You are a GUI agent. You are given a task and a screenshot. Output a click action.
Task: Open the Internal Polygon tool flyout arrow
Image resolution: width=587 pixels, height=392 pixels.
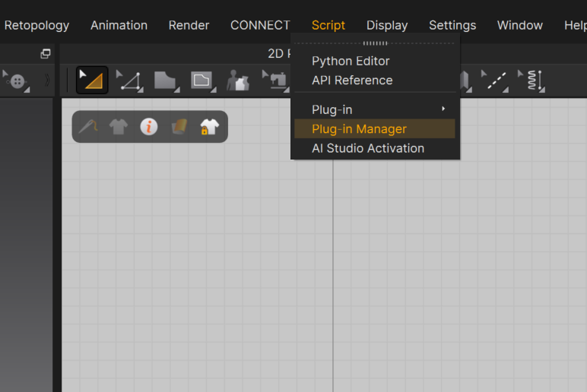pos(214,90)
